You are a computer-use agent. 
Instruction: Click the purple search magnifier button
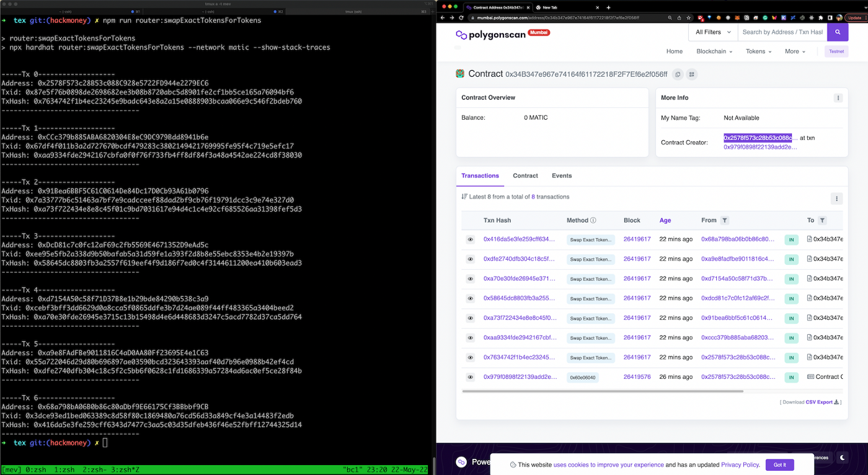tap(838, 32)
